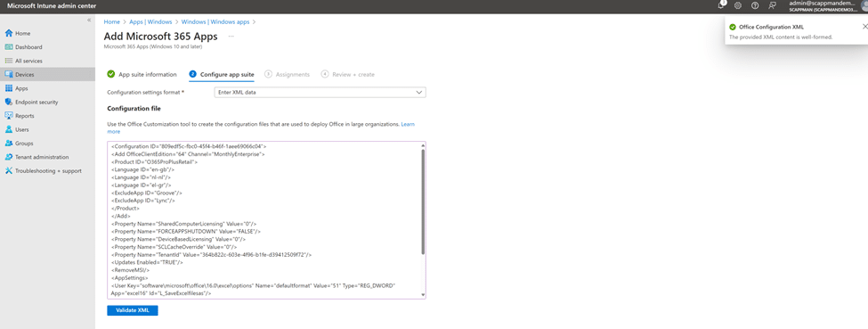Open the notifications bell icon

721,5
